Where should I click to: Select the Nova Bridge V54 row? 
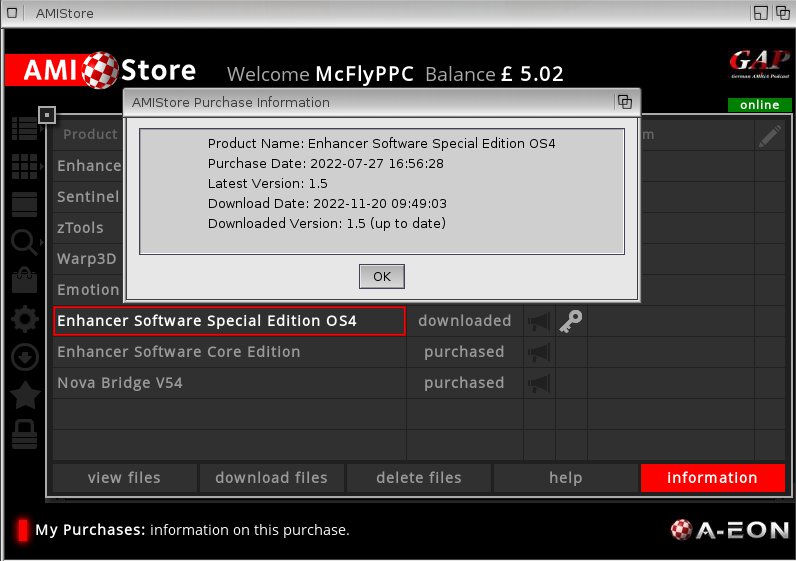tap(229, 383)
